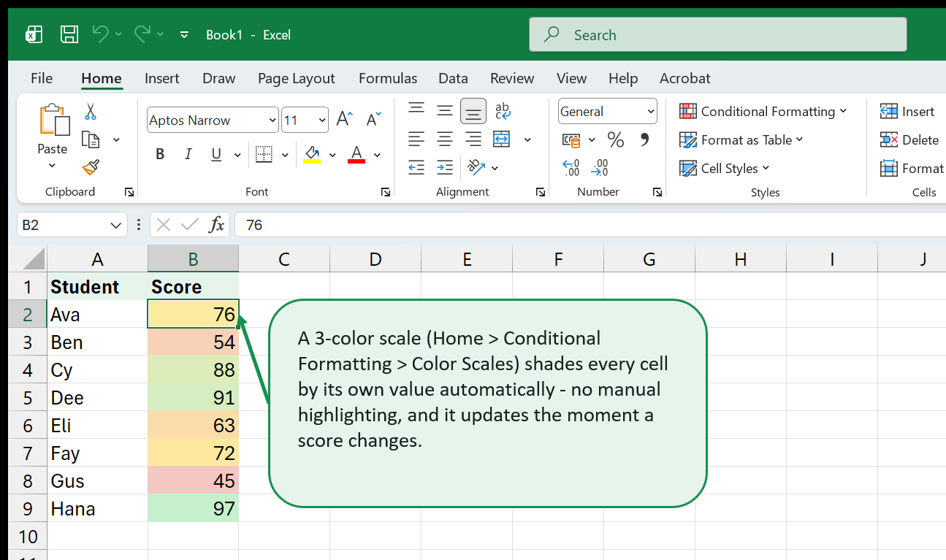This screenshot has width=946, height=560.
Task: Open the File tab
Action: (42, 78)
